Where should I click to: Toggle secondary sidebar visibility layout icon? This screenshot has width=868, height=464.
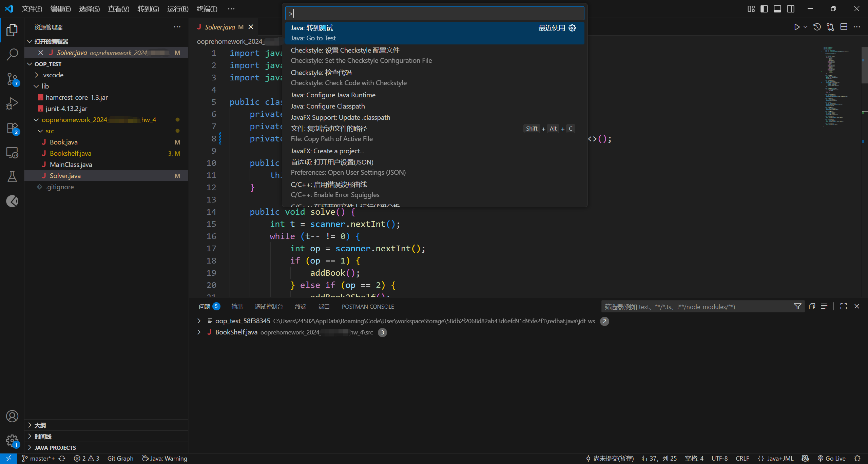pos(791,9)
